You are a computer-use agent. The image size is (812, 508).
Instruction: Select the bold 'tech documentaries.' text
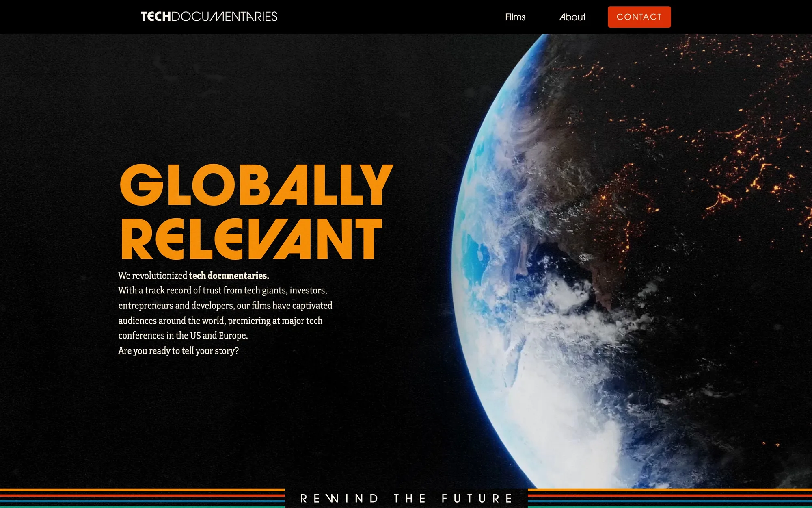pos(229,276)
